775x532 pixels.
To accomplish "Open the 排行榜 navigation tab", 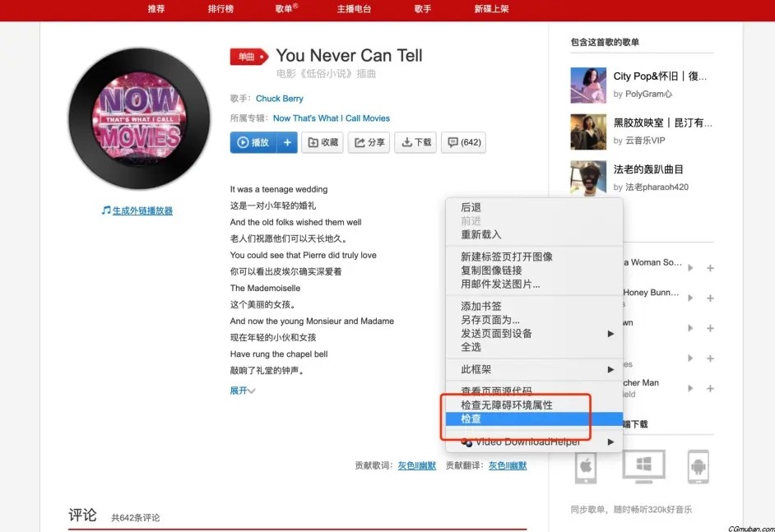I will click(220, 9).
